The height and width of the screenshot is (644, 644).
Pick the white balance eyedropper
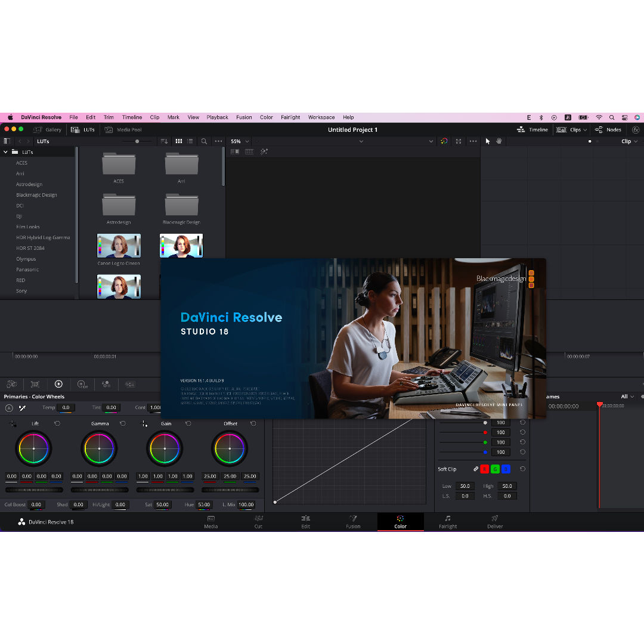pyautogui.click(x=22, y=408)
